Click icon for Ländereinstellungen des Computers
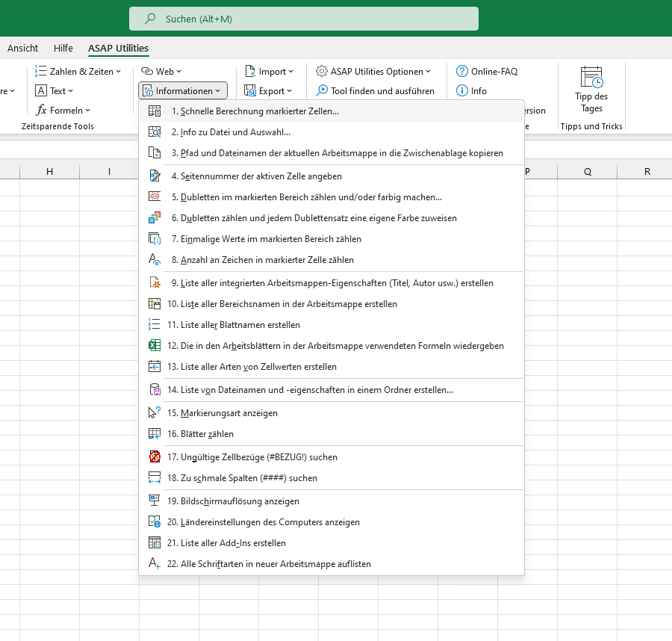The width and height of the screenshot is (672, 641). point(155,521)
